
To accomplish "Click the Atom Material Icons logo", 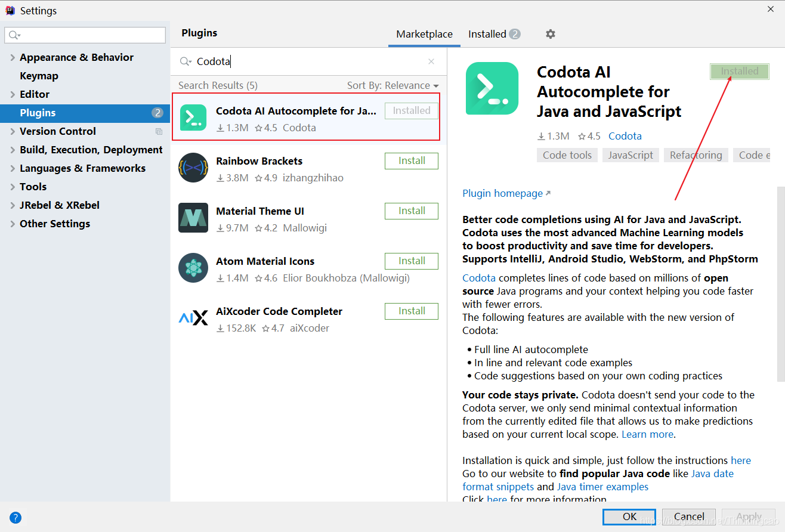I will [193, 268].
